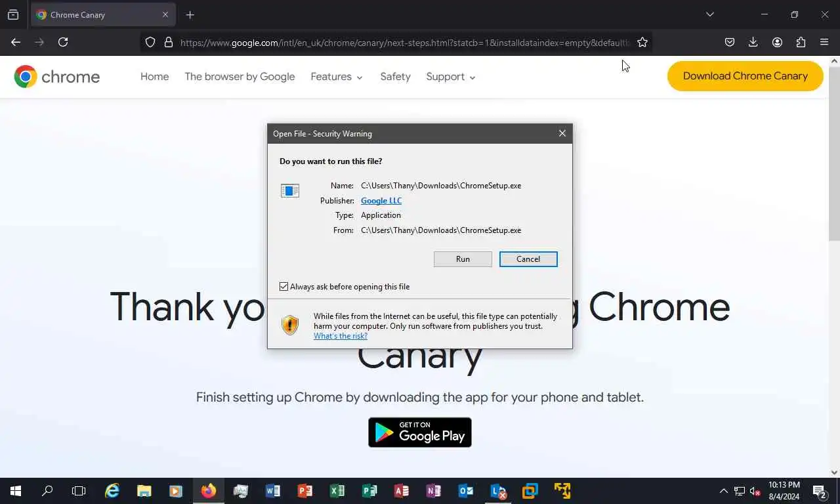Click Run in the security warning
This screenshot has width=840, height=504.
[463, 259]
